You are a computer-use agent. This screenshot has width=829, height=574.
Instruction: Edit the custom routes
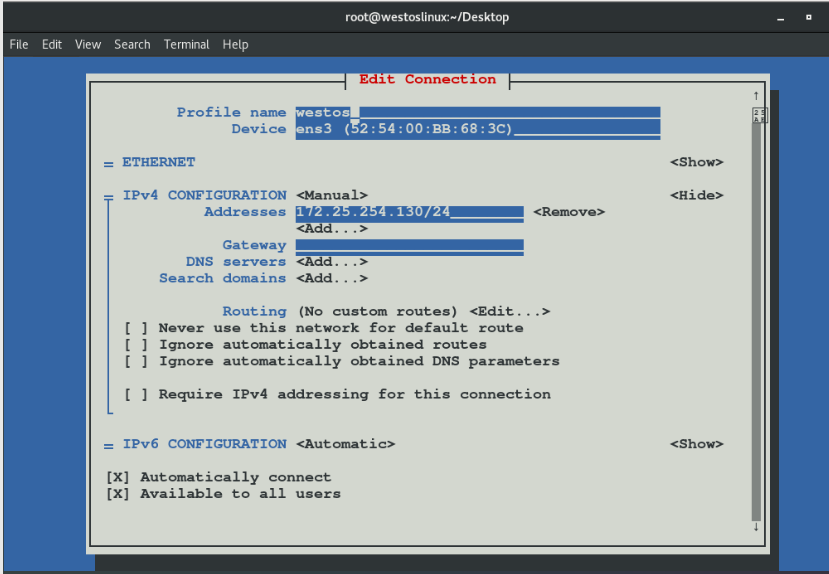pos(510,312)
